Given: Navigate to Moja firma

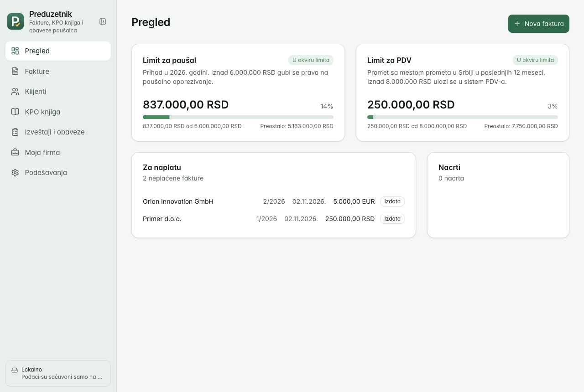Looking at the screenshot, I should pos(58,152).
